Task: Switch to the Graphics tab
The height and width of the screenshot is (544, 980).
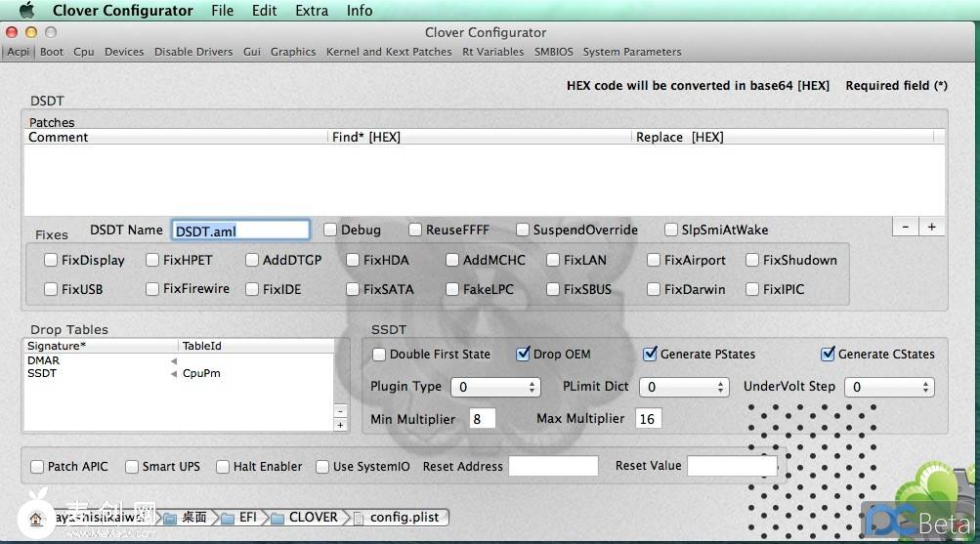Action: pyautogui.click(x=293, y=52)
